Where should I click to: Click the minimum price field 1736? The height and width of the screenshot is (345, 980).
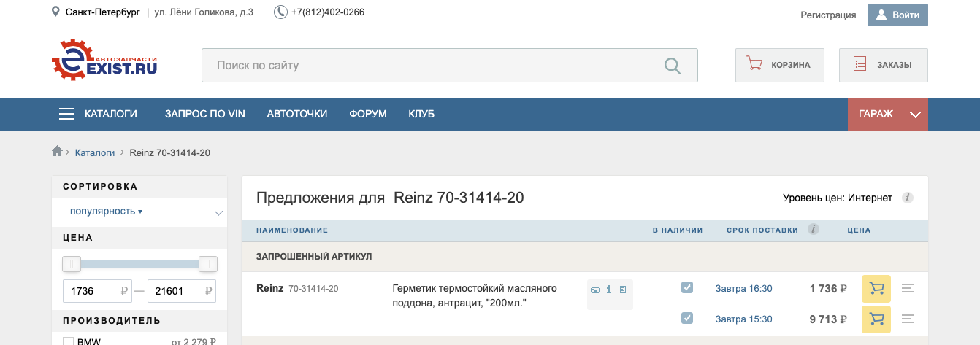point(98,291)
